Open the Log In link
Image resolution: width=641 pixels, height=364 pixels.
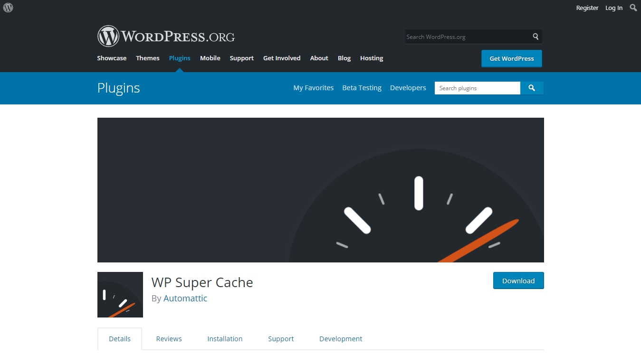614,8
